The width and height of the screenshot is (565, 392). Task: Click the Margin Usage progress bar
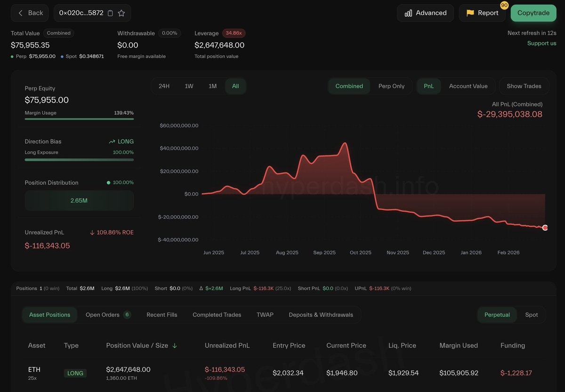(x=79, y=119)
